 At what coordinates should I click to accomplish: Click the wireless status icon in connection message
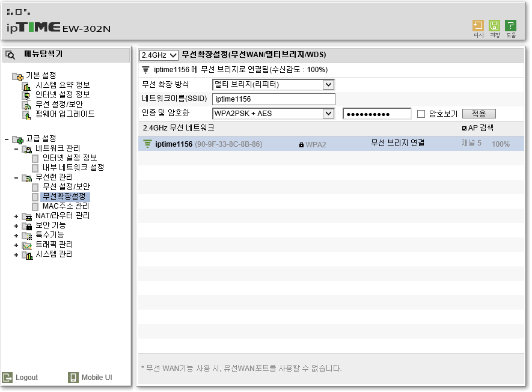coord(145,70)
